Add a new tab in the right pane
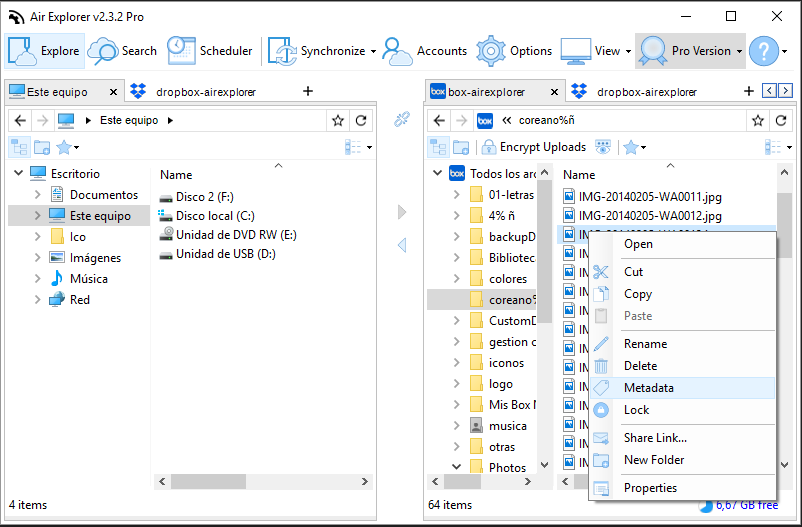 click(x=749, y=91)
